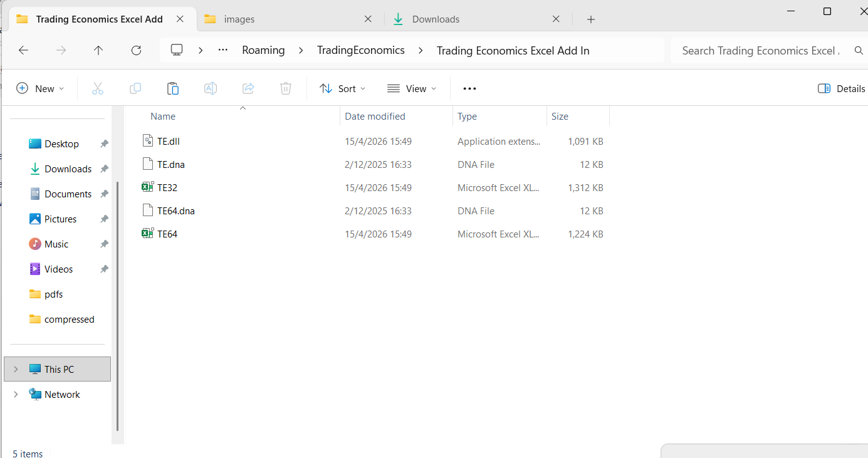Click pin icon next to Music
This screenshot has width=868, height=458.
[104, 244]
